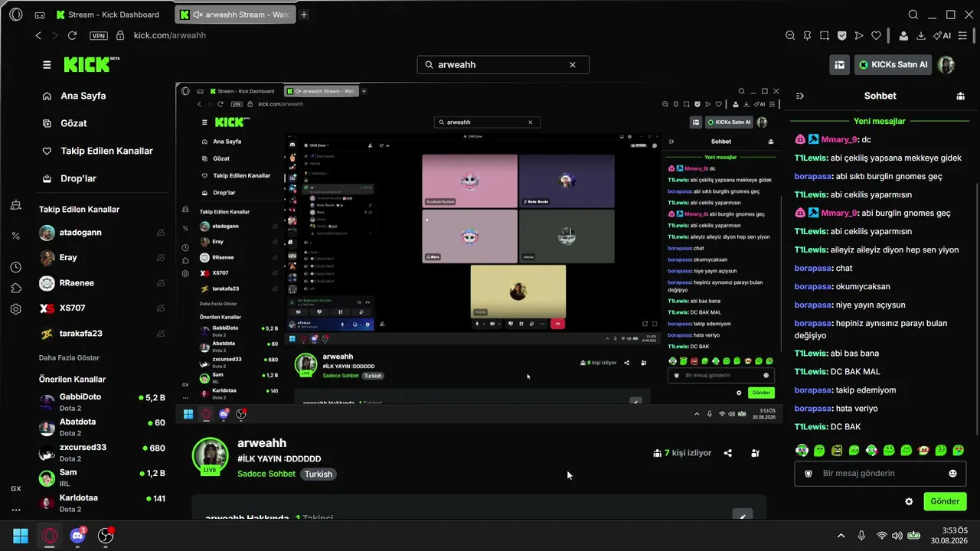Clear the arweahh search text
Image resolution: width=980 pixels, height=551 pixels.
(572, 65)
